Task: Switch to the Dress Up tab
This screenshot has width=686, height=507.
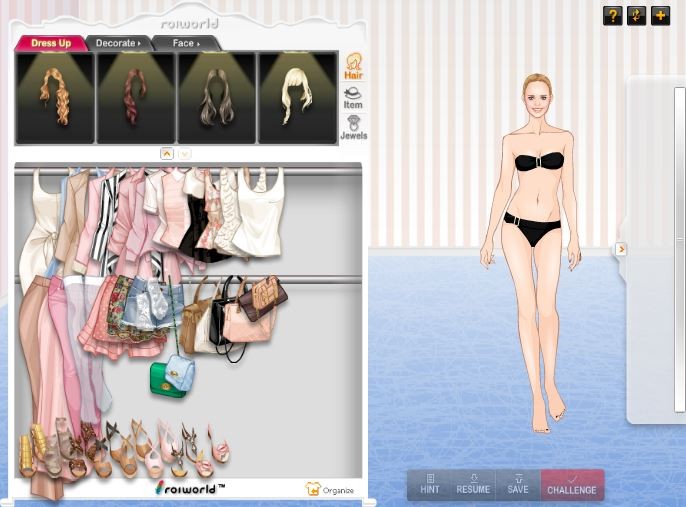Action: tap(50, 43)
